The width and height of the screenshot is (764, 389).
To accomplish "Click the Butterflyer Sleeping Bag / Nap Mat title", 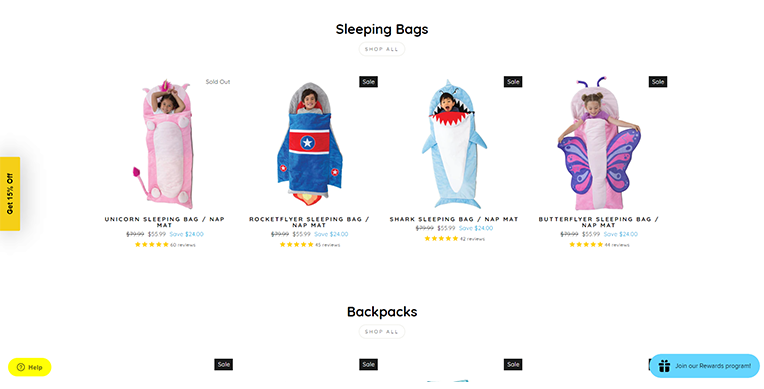I will [x=598, y=222].
